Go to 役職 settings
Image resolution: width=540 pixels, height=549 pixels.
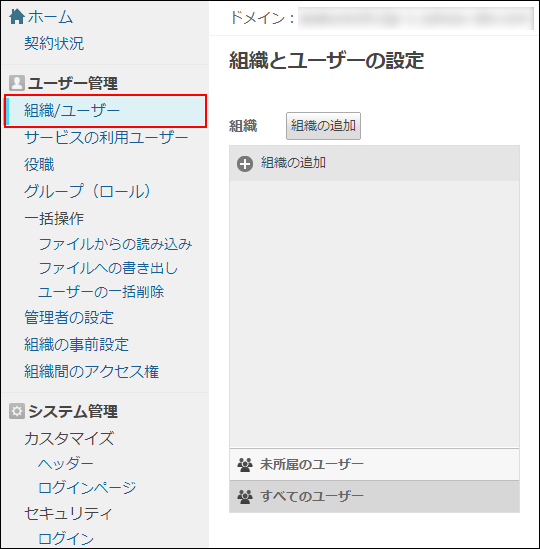click(39, 164)
